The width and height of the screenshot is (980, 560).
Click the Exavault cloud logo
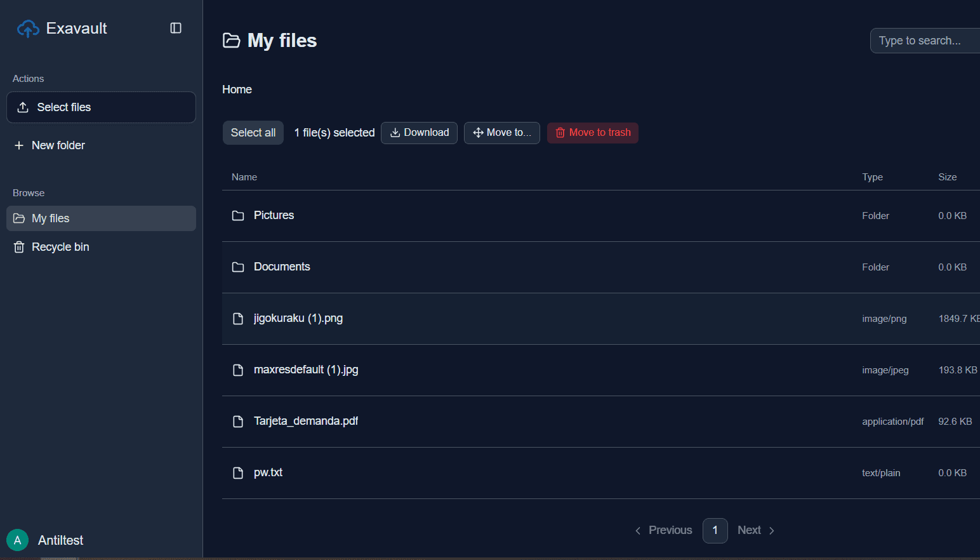(x=28, y=29)
